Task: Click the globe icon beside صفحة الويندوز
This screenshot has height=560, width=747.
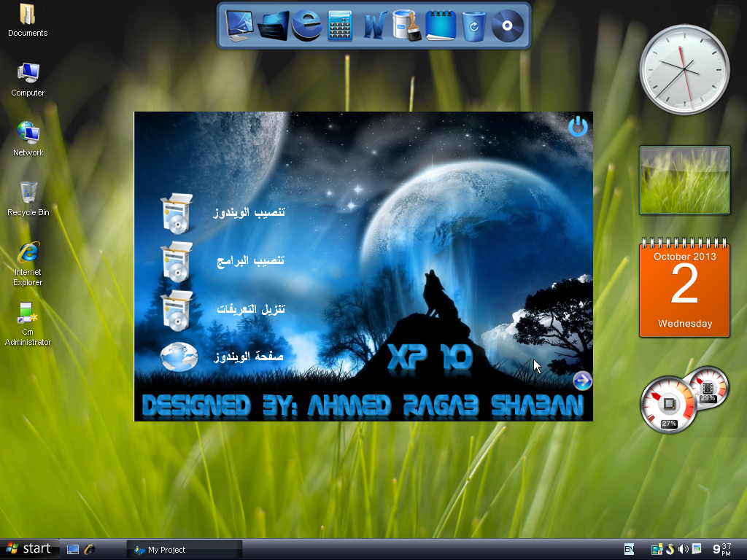Action: [179, 357]
